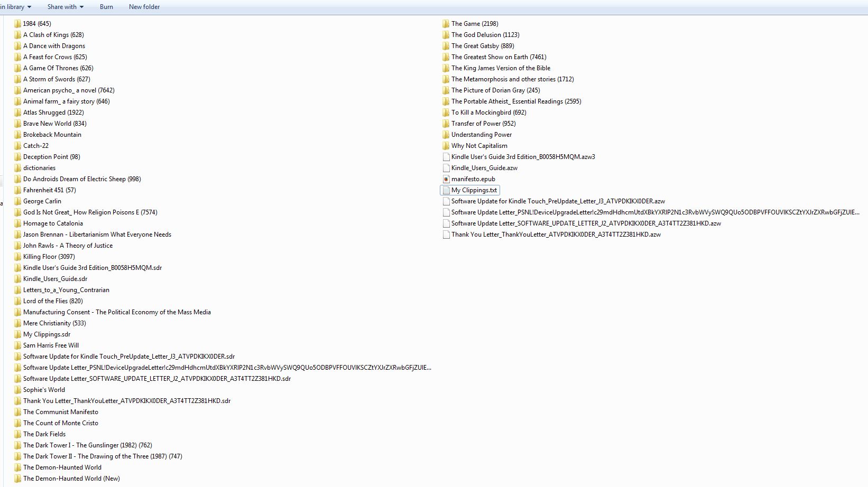Select 'Kindle_Users_Guide.sdr' folder name
868x487 pixels.
(x=56, y=279)
